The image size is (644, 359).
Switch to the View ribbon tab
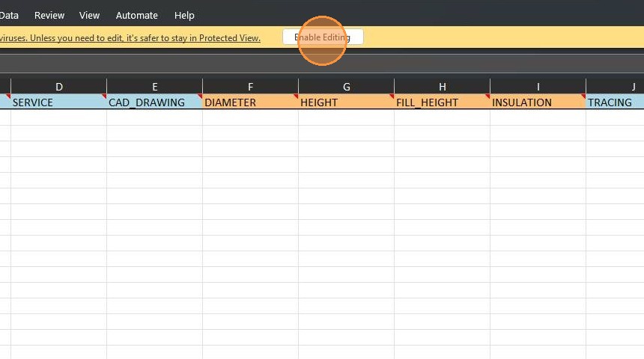tap(89, 16)
